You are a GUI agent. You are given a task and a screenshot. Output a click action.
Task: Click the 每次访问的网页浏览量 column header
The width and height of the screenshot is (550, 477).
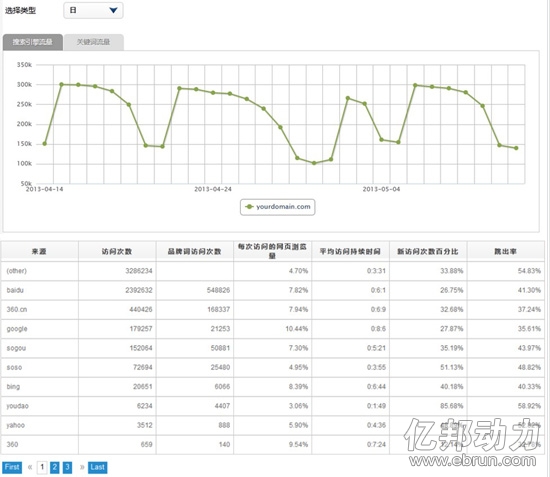[272, 251]
